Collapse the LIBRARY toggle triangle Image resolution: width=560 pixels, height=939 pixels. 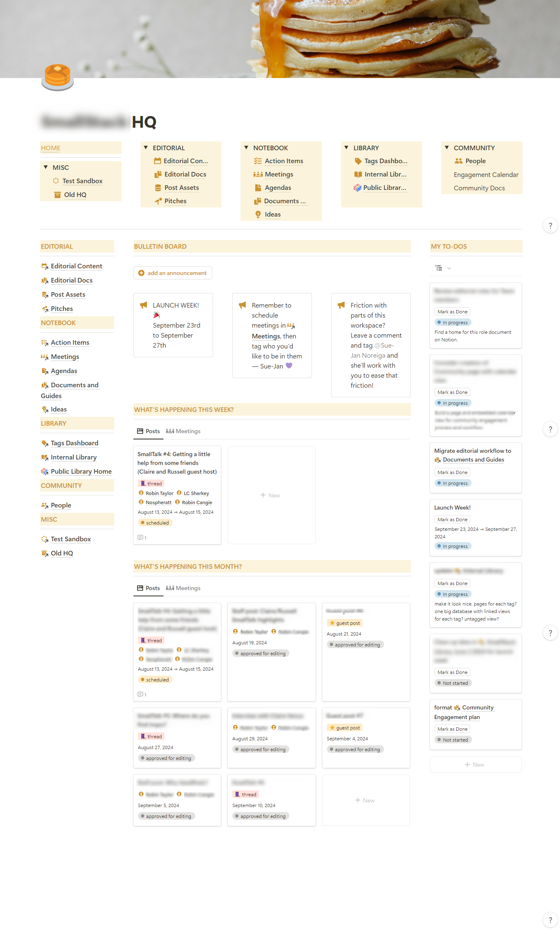(347, 148)
